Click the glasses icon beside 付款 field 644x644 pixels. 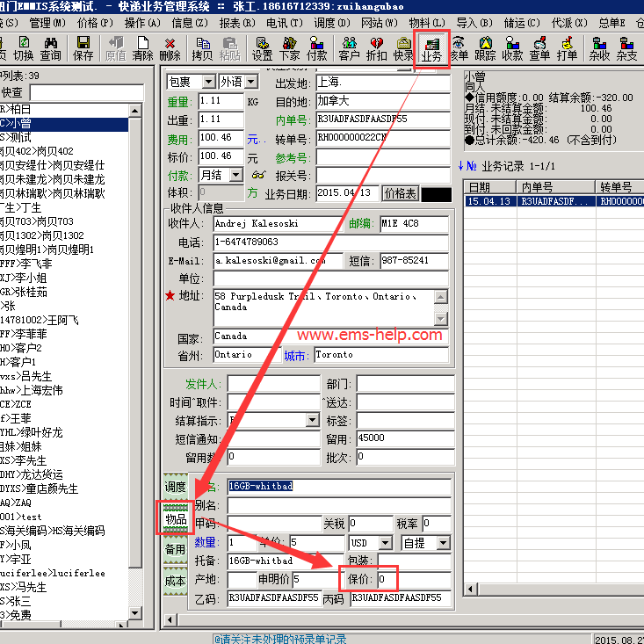[258, 176]
